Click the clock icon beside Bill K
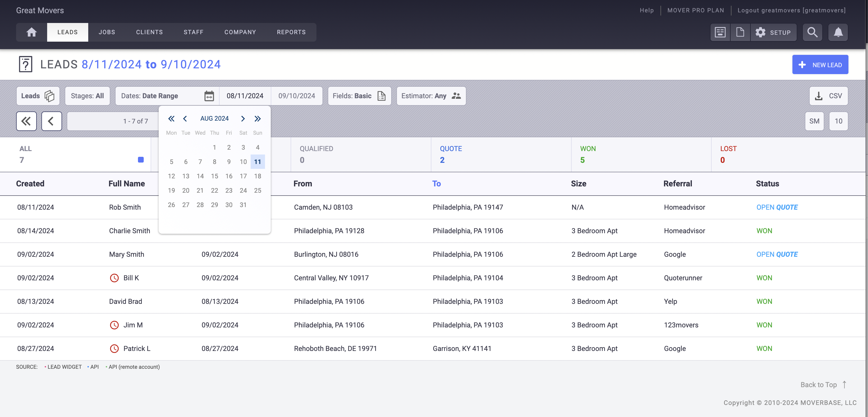868x417 pixels. [114, 278]
